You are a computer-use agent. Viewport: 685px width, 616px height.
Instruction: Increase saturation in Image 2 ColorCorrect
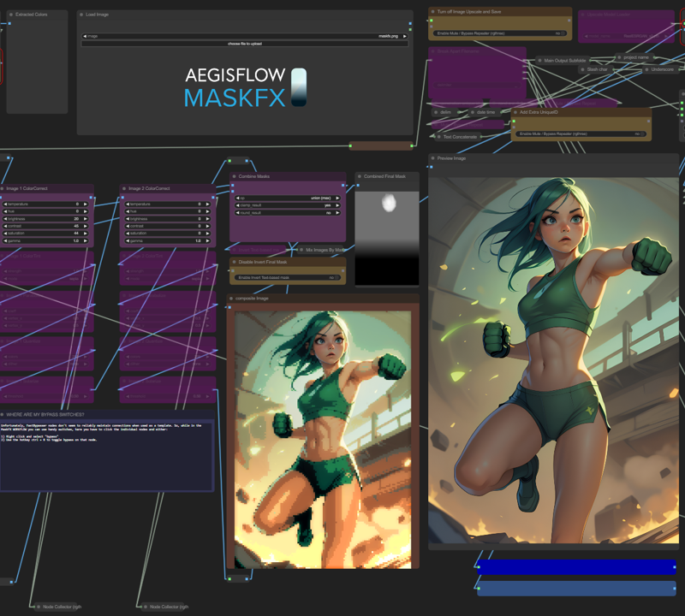(x=207, y=234)
